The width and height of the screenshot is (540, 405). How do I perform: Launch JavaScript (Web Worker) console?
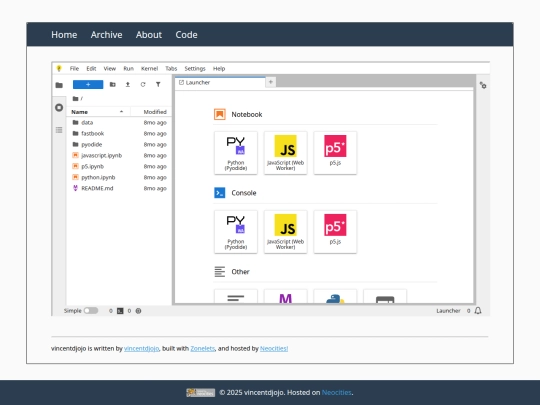[285, 232]
